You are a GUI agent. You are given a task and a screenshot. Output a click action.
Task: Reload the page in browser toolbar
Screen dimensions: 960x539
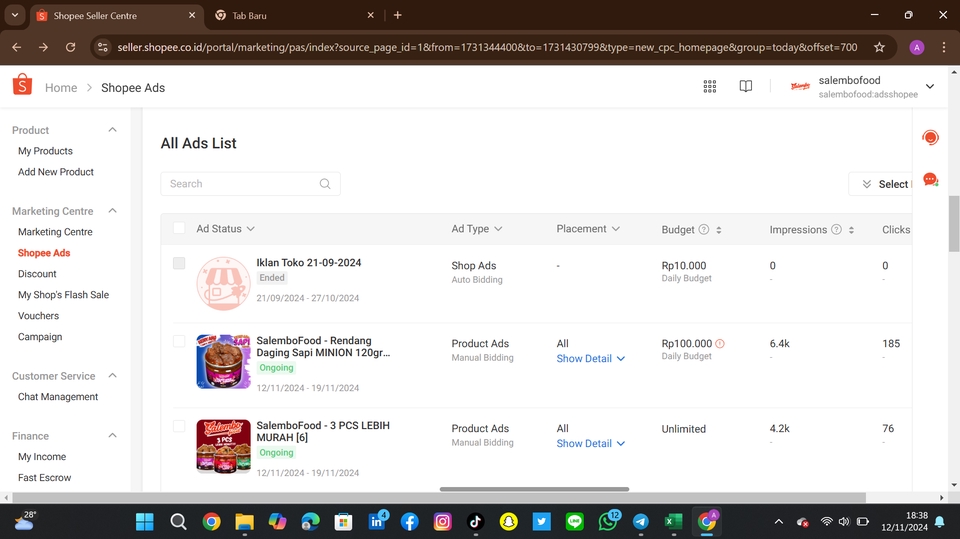click(x=70, y=47)
